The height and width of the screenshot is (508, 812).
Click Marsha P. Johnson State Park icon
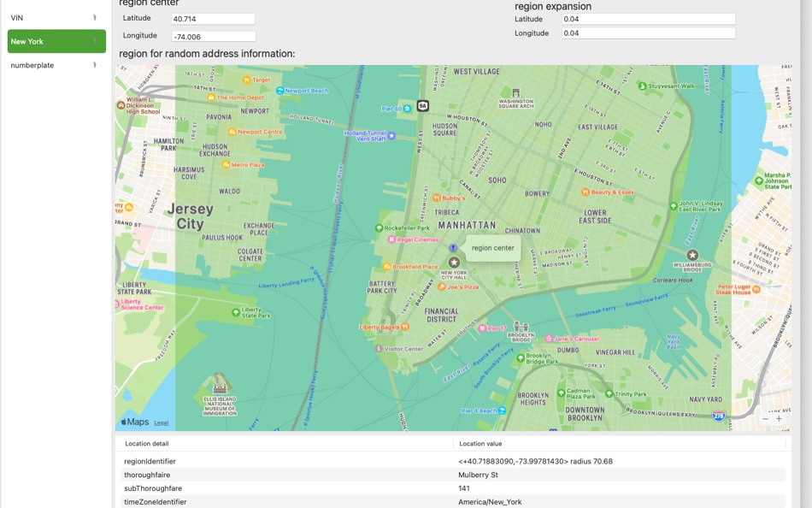click(x=759, y=181)
